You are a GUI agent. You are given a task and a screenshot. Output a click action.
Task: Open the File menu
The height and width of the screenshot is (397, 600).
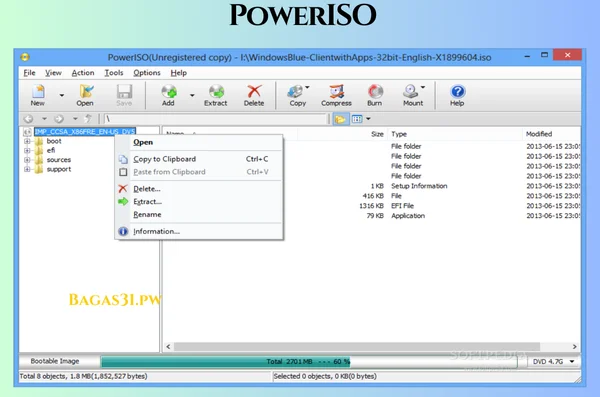(29, 73)
